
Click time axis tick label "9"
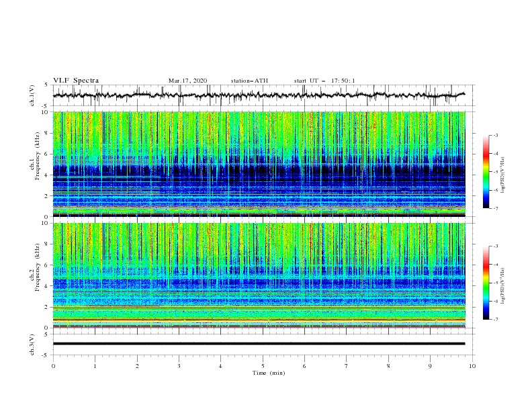tap(430, 366)
